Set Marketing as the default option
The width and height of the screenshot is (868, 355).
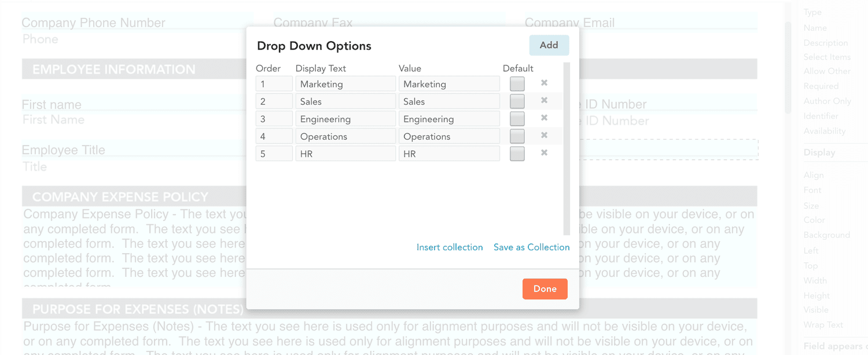click(x=517, y=83)
